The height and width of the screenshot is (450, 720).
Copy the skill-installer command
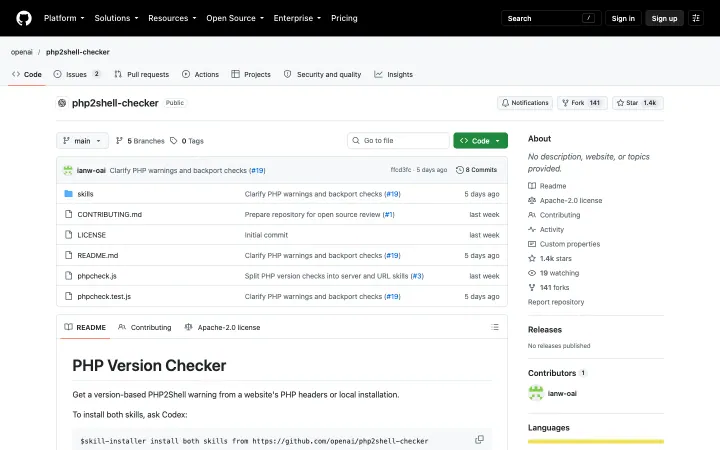(x=479, y=439)
